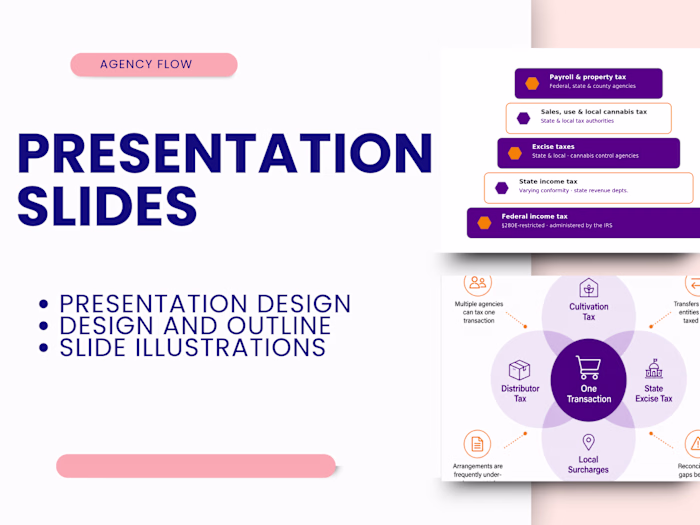The height and width of the screenshot is (525, 700).
Task: Click the 'Cultivation Tax' label
Action: point(589,312)
